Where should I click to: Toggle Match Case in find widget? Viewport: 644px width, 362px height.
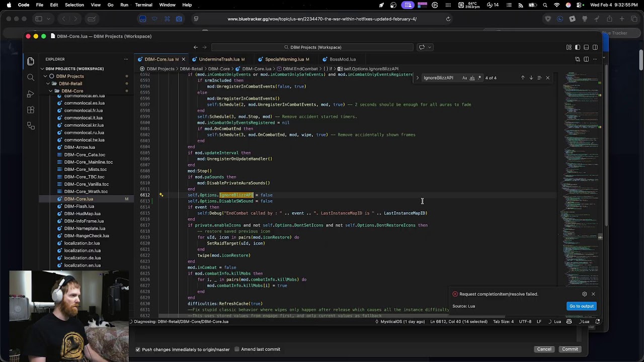click(464, 78)
